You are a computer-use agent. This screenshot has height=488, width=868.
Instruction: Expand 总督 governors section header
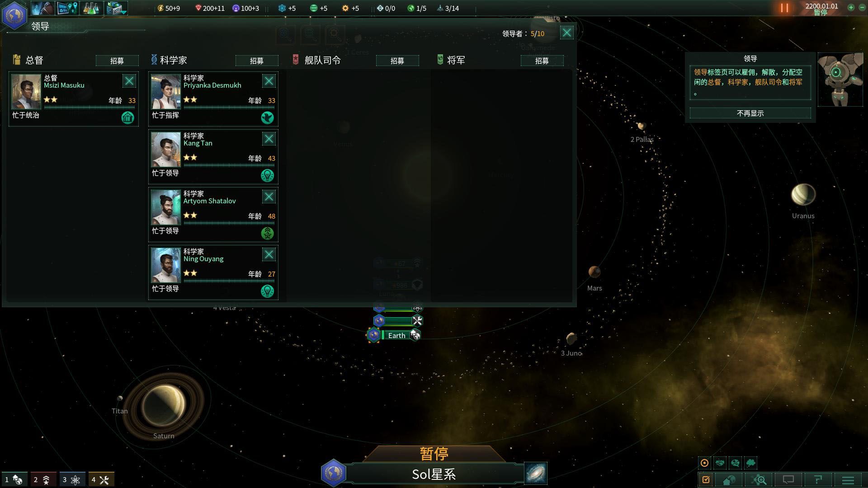[x=33, y=60]
